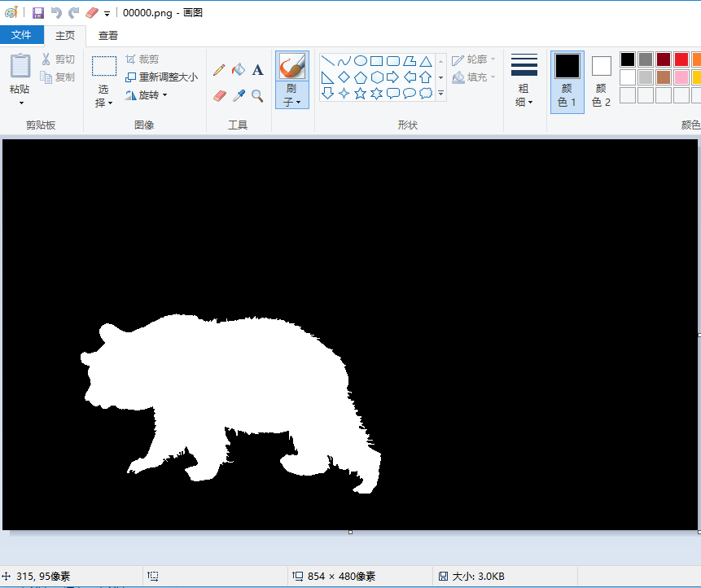Choose the Rectangle shape
The height and width of the screenshot is (588, 701).
pyautogui.click(x=377, y=61)
